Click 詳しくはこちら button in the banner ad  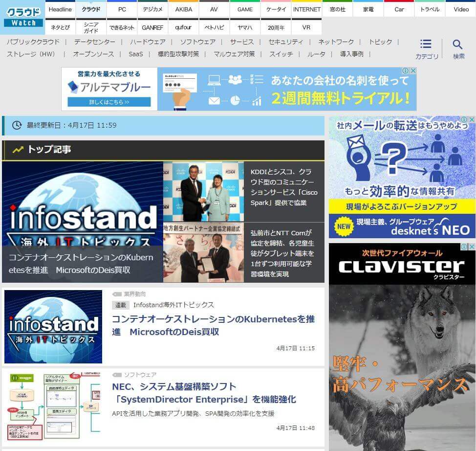[x=109, y=102]
